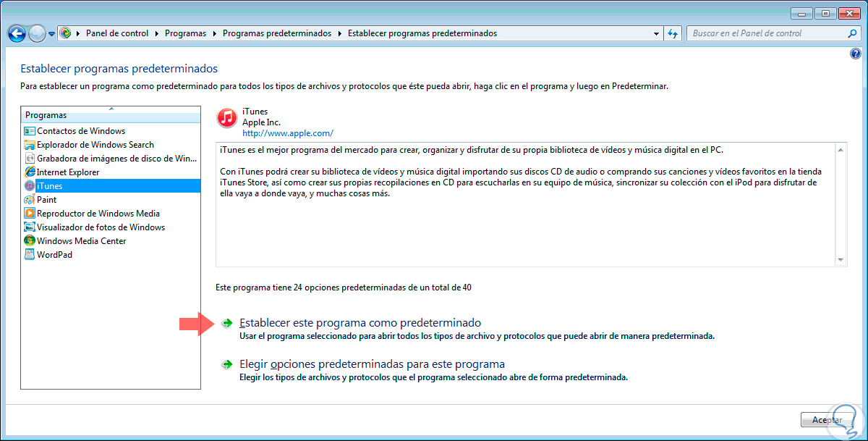The height and width of the screenshot is (441, 868).
Task: Expand the arrow before Panel de control
Action: [x=78, y=33]
